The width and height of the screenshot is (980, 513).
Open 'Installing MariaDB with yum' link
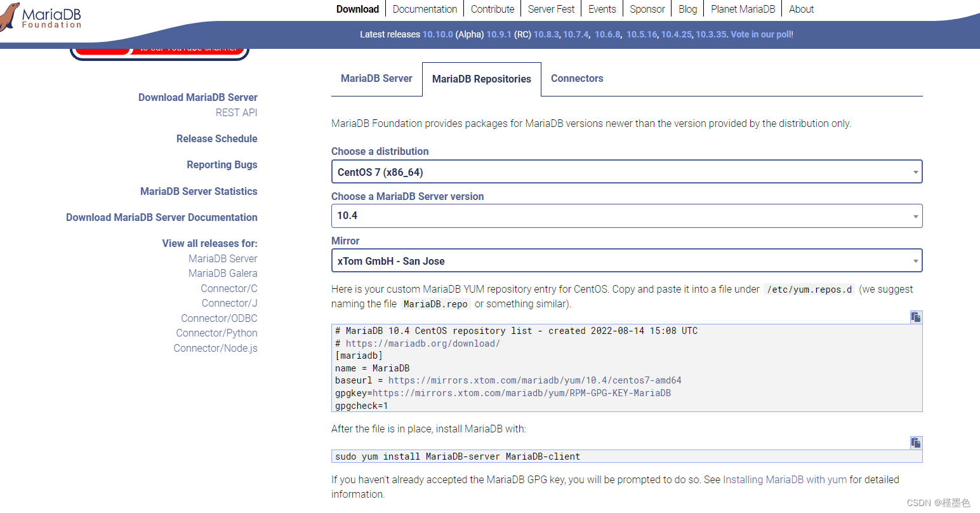coord(785,479)
